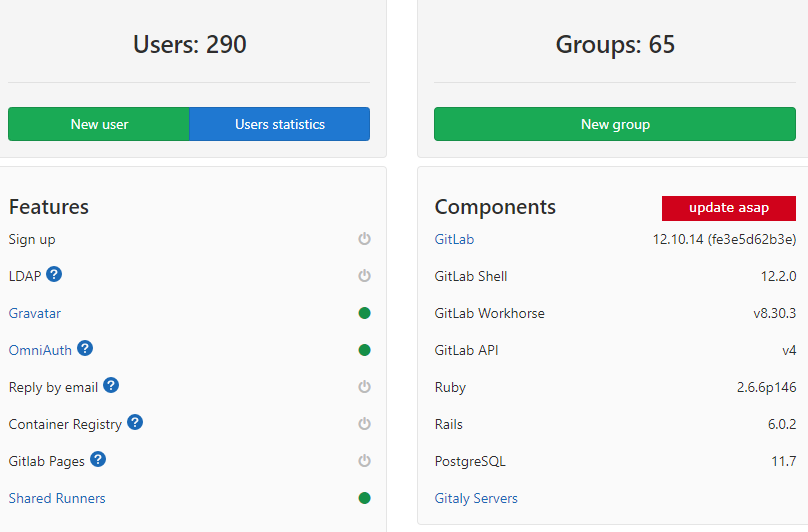This screenshot has height=532, width=808.
Task: Click Shared Runners green status dot
Action: tap(364, 498)
